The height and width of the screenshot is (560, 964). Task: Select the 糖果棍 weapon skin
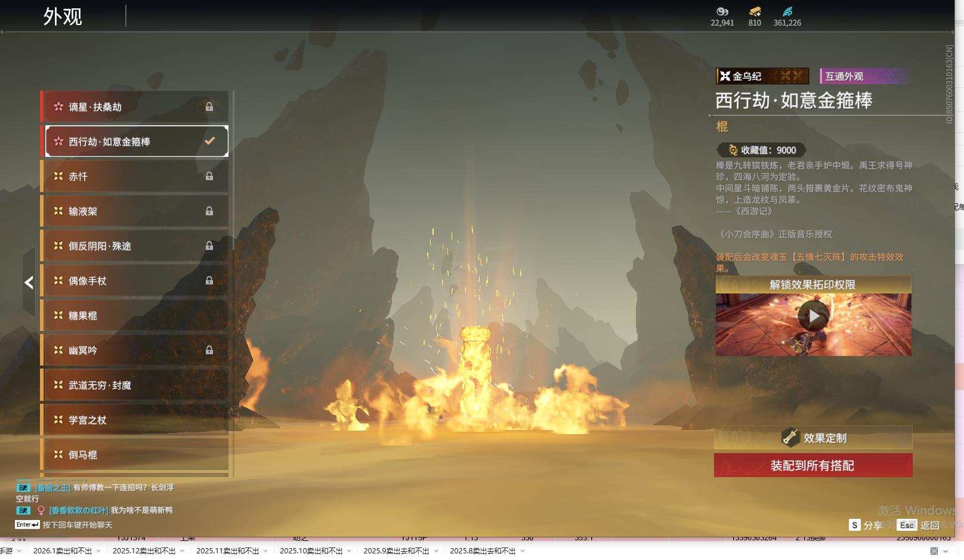[134, 315]
